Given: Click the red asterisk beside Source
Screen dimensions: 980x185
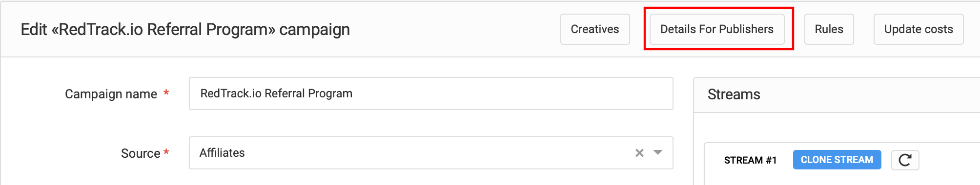Looking at the screenshot, I should (x=166, y=152).
